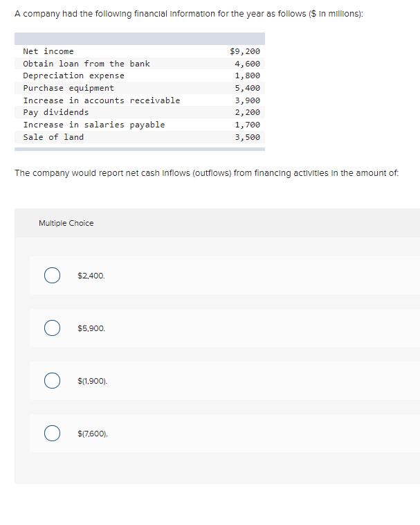Click the Pay dividends row
This screenshot has height=525, width=420.
(140, 112)
